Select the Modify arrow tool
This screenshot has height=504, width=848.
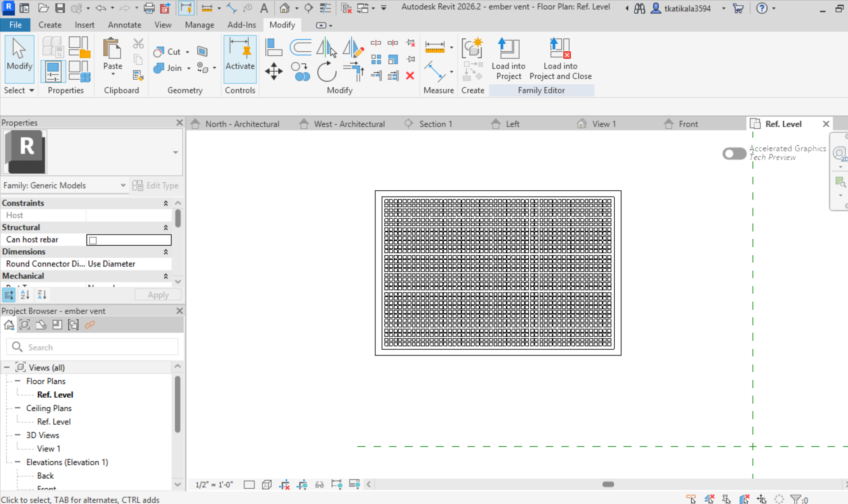click(x=19, y=59)
